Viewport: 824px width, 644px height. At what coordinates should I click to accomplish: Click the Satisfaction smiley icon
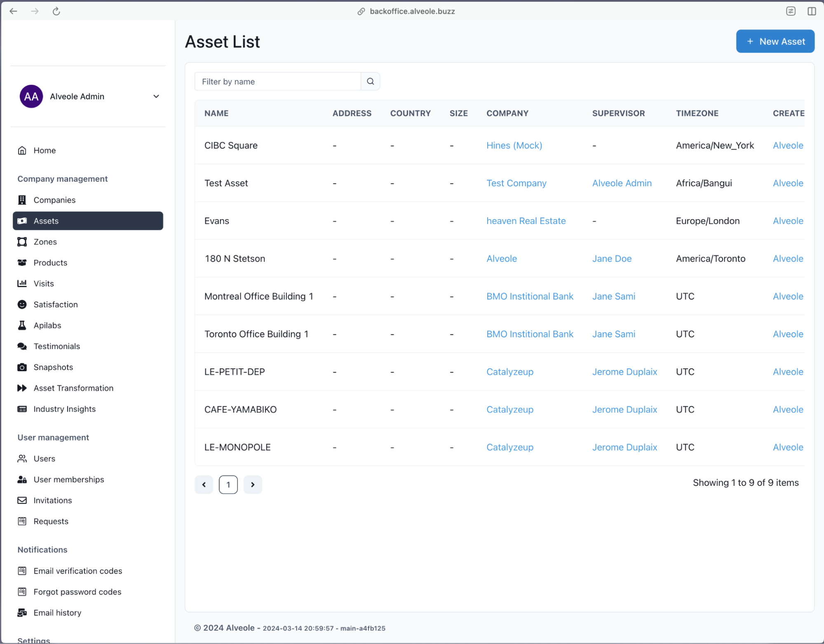(x=22, y=304)
